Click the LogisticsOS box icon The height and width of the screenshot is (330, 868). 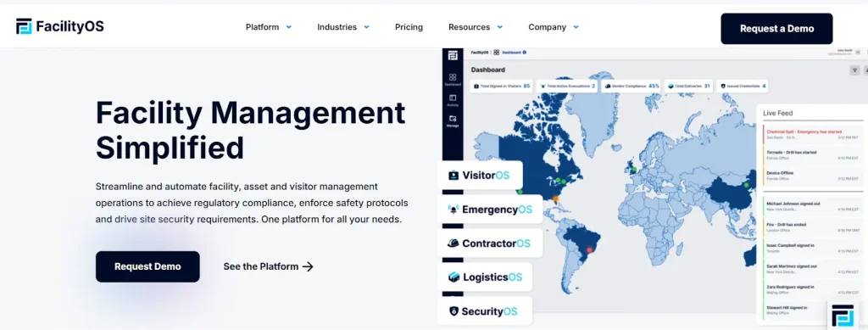454,277
